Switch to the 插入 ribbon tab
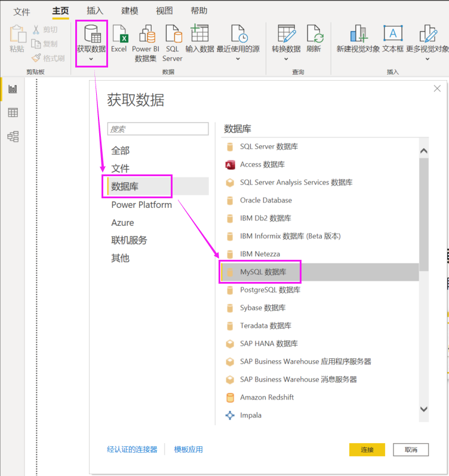Image resolution: width=449 pixels, height=476 pixels. tap(95, 11)
